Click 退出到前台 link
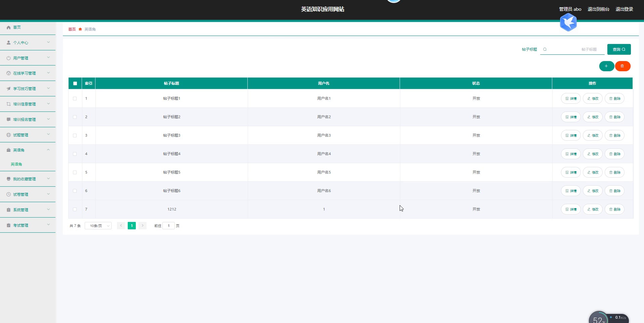The height and width of the screenshot is (323, 644). 598,9
